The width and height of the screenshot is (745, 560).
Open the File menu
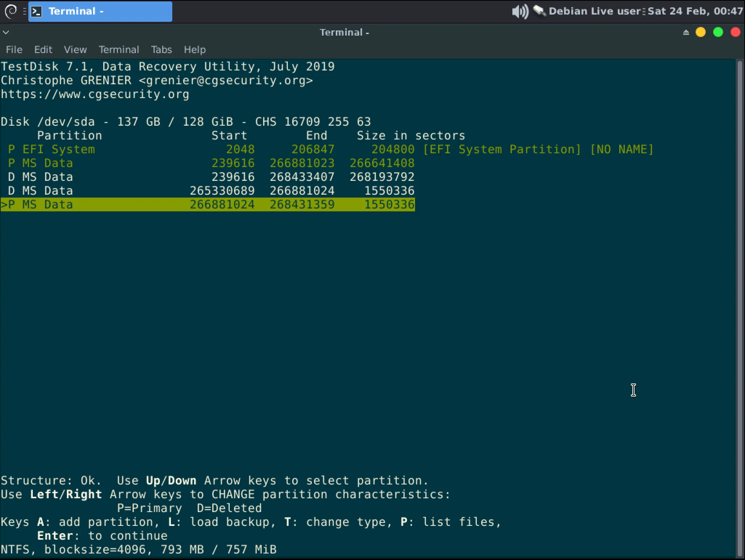[14, 50]
